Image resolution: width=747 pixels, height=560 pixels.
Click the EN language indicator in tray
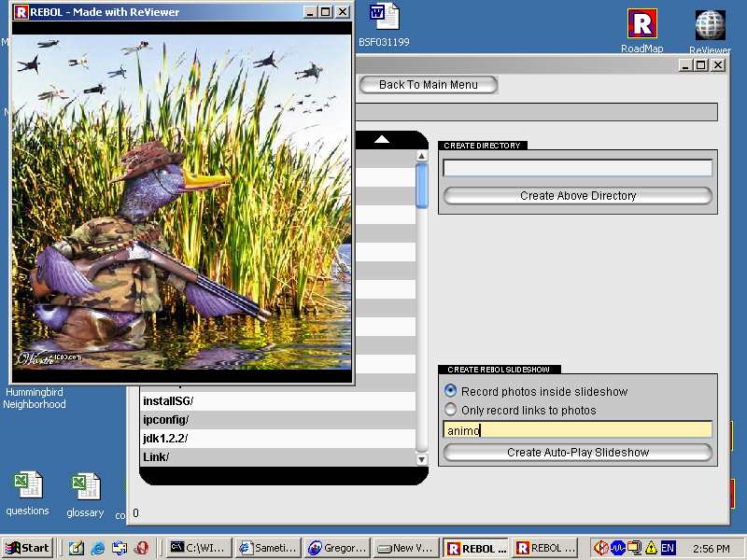point(668,548)
